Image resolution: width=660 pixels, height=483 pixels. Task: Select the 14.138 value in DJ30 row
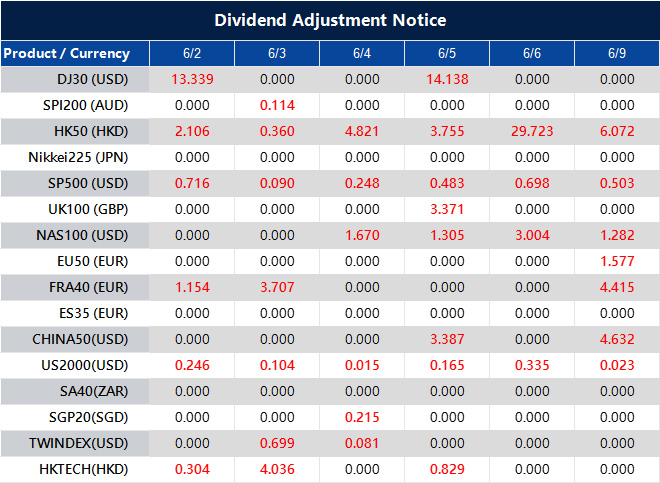(447, 79)
